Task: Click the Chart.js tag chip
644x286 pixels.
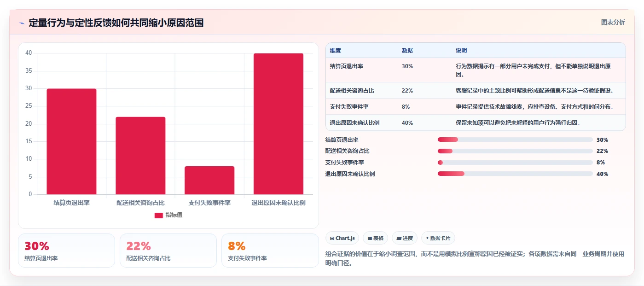Action: [342, 238]
